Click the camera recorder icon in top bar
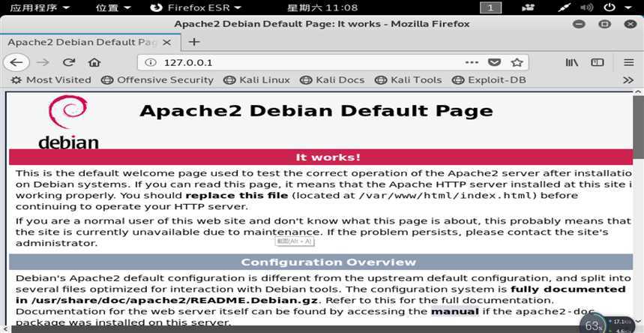Screen dimensions: 644x333 529,7
